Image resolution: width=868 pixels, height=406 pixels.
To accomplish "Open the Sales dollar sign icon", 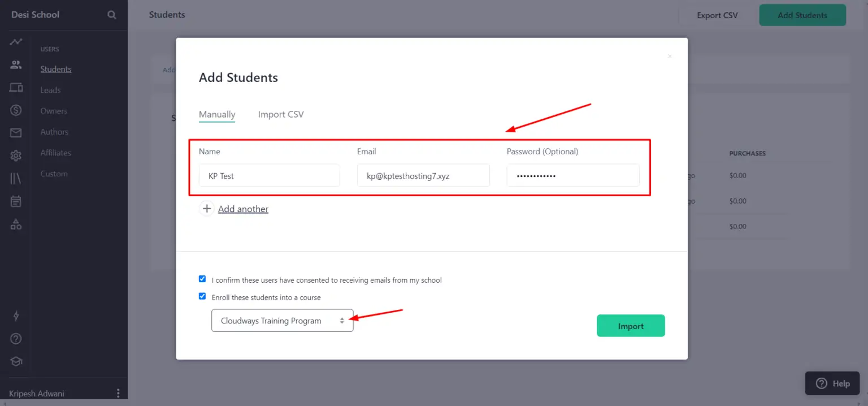I will coord(16,110).
